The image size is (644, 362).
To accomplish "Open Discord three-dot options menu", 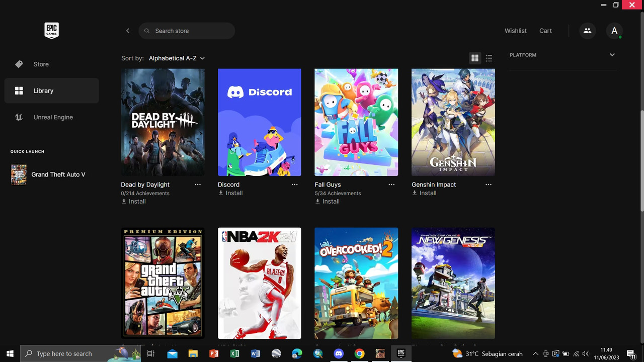I will coord(295,185).
